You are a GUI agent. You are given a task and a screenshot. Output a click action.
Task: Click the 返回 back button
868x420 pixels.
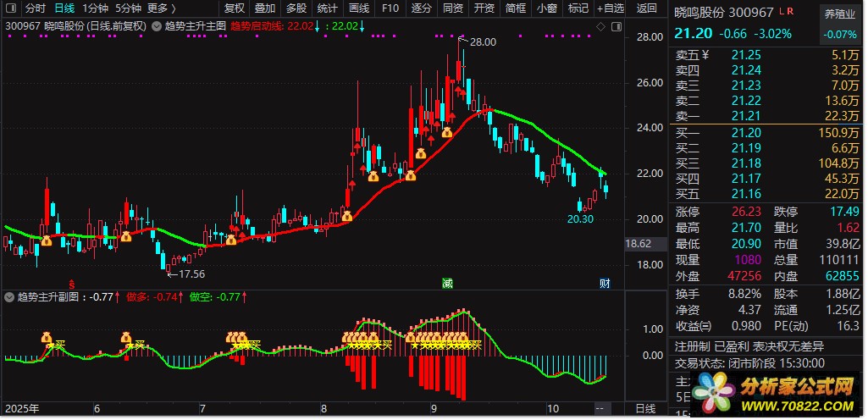click(646, 8)
